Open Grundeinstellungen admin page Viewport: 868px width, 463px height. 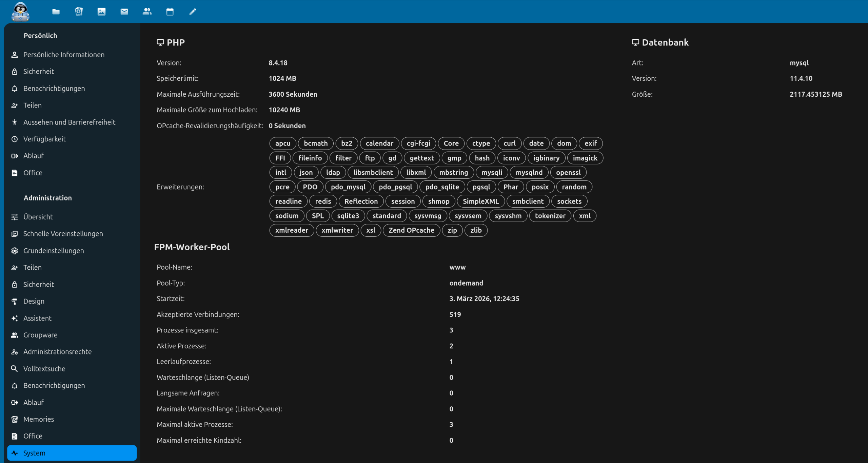[x=54, y=251]
